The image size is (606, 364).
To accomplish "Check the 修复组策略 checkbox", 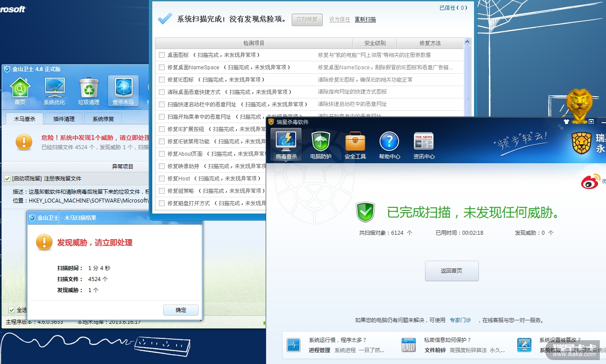I will (162, 191).
